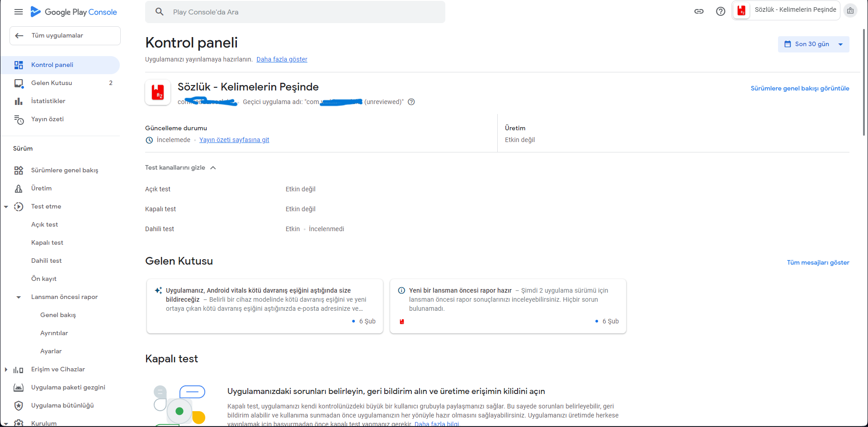This screenshot has width=868, height=427.
Task: Click the search magnifier icon
Action: tap(159, 12)
